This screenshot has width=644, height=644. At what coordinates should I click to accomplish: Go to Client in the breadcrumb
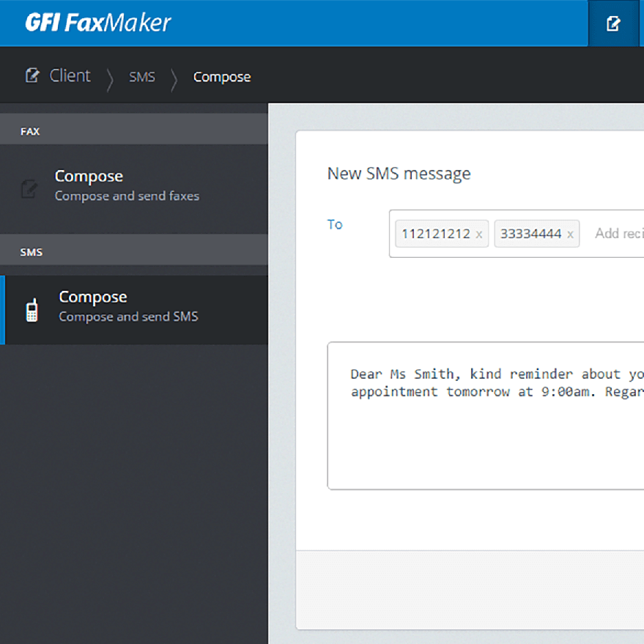click(70, 76)
